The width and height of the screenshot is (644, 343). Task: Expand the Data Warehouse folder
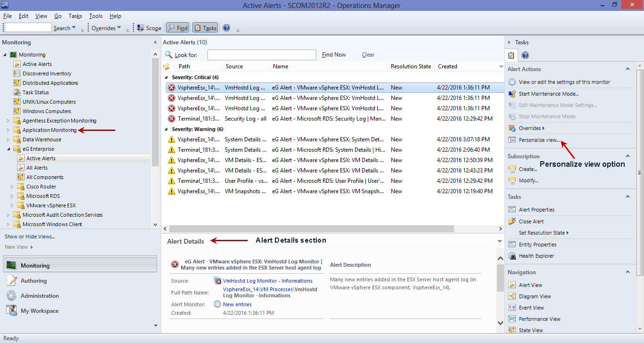click(x=8, y=139)
